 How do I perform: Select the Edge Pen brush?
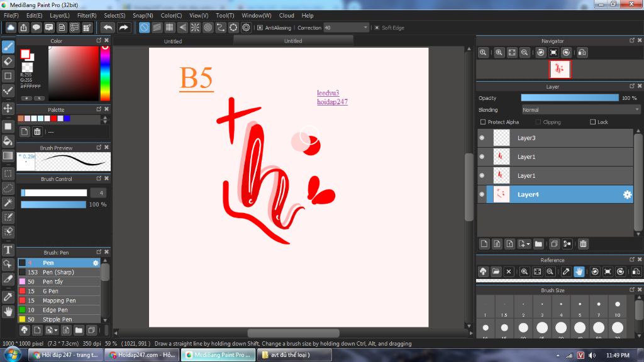pos(58,310)
